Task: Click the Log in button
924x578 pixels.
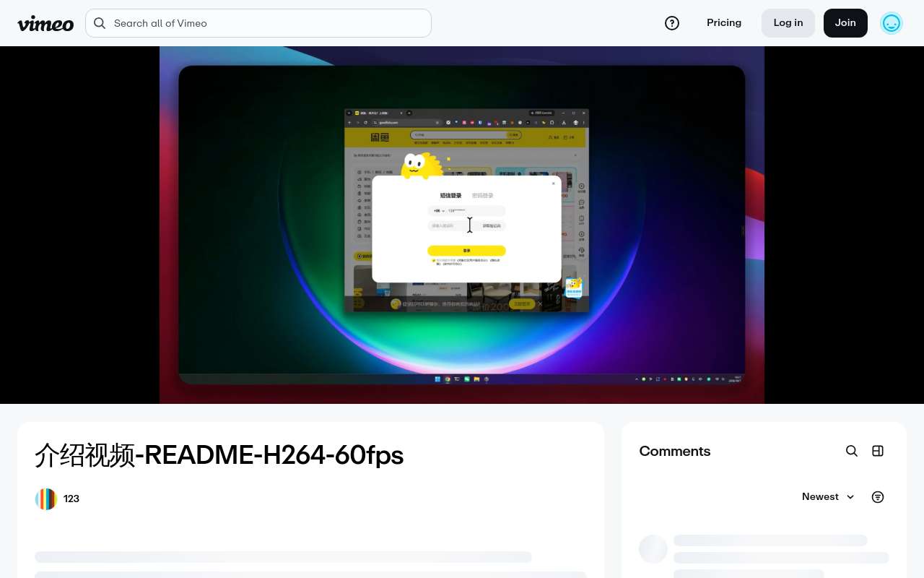Action: (x=788, y=23)
